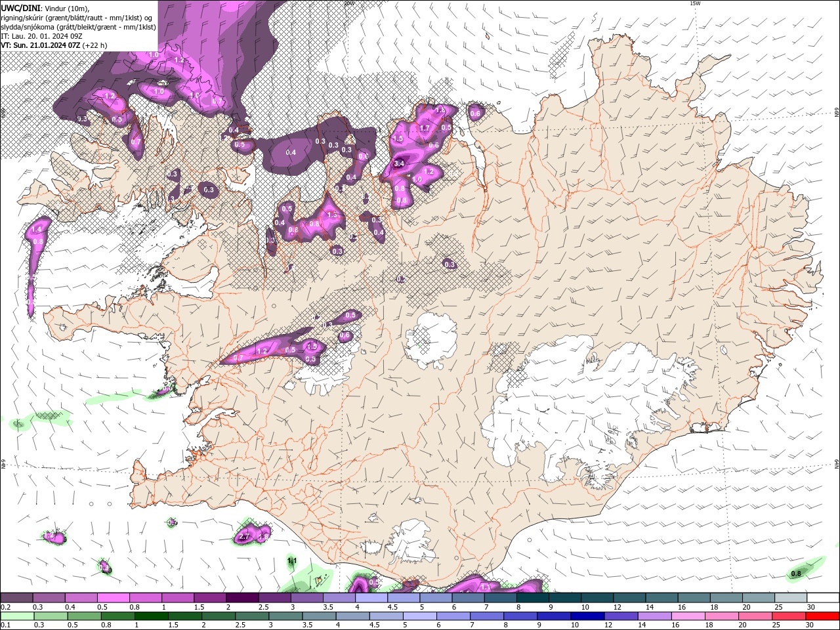Click the 'rigning/skúrir' description line
The height and width of the screenshot is (630, 840).
point(77,18)
